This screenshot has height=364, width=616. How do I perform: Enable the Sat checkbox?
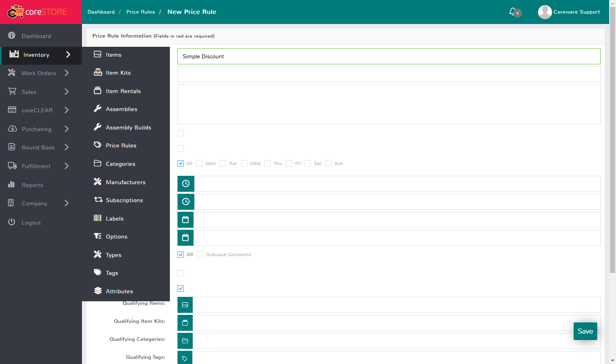(x=308, y=163)
